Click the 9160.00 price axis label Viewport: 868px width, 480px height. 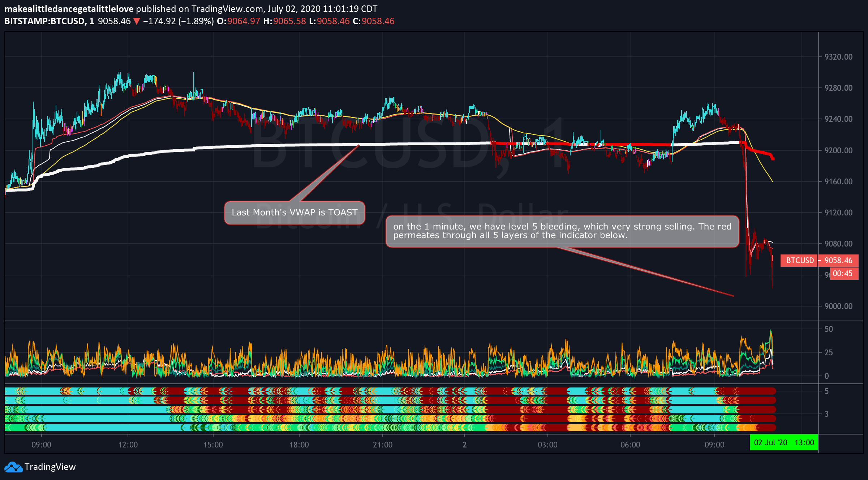(838, 181)
